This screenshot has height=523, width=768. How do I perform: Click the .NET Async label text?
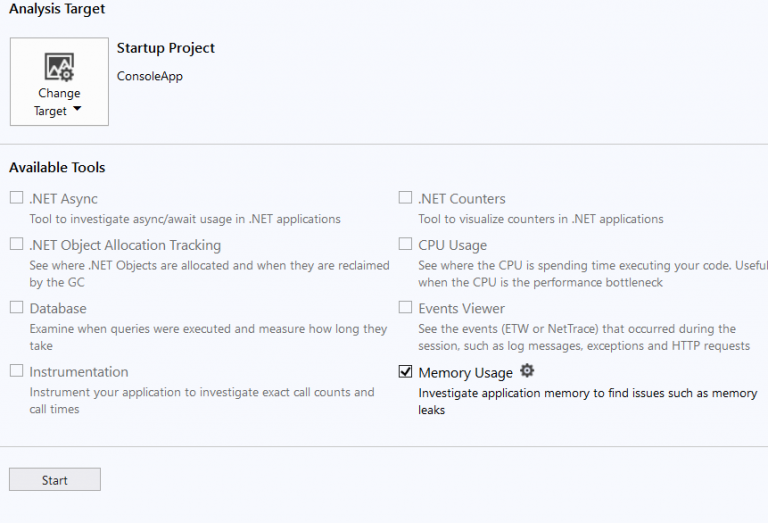pos(64,199)
